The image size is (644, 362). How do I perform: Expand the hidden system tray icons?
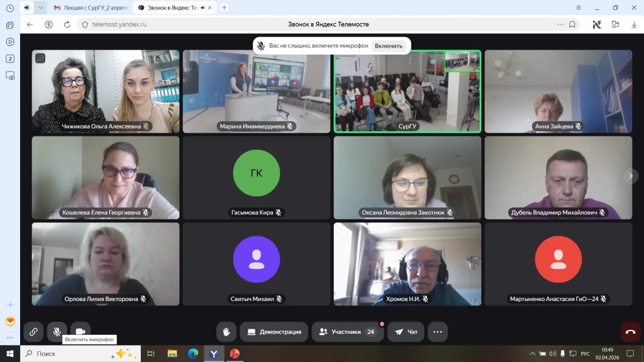point(533,354)
